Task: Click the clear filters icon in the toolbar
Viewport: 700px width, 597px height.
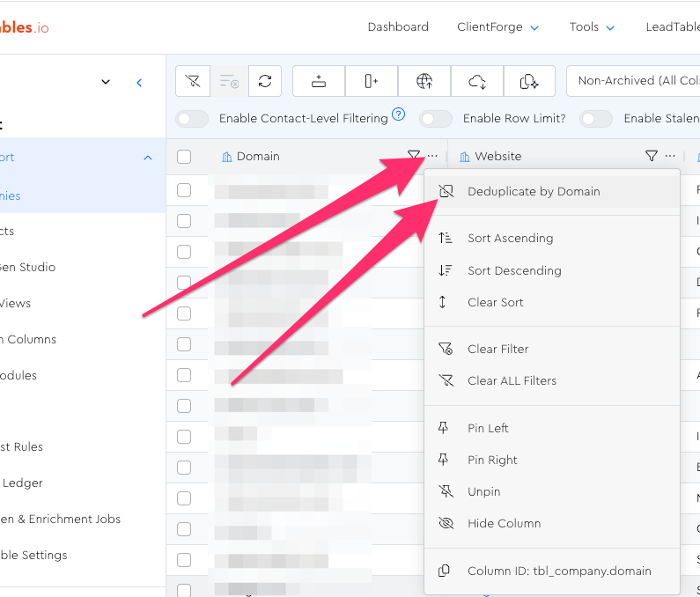Action: [x=194, y=82]
